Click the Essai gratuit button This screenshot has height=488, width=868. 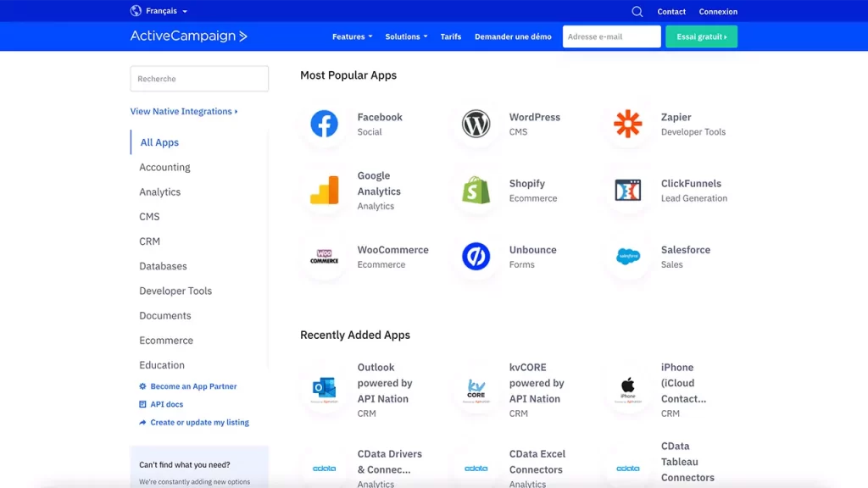point(701,36)
